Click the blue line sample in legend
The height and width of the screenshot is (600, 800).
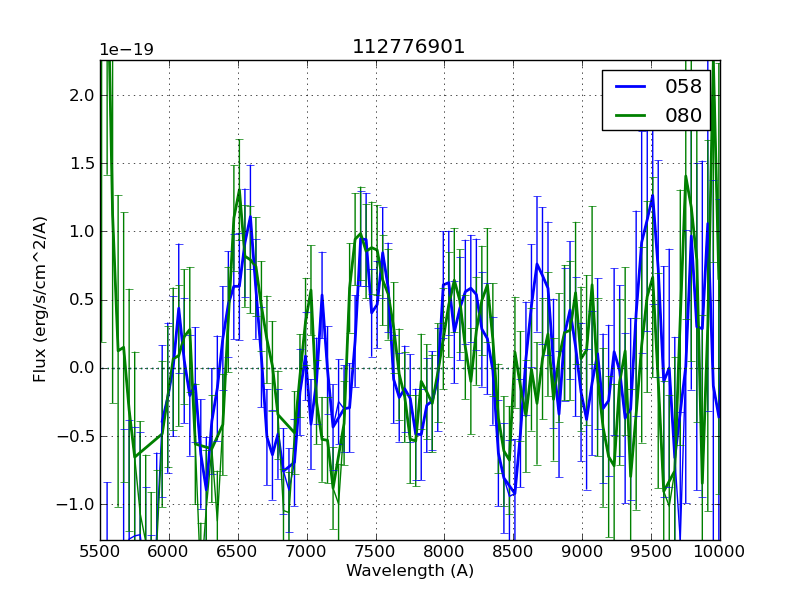coord(632,87)
